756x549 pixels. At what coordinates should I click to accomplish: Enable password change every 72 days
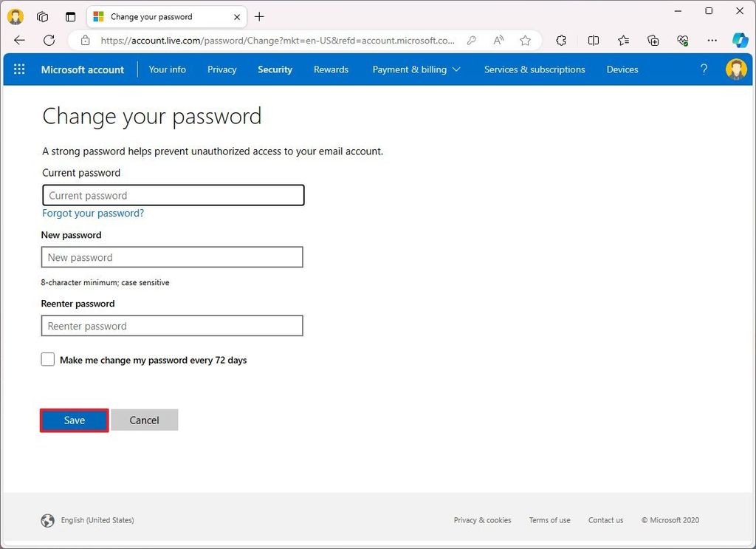(x=47, y=359)
